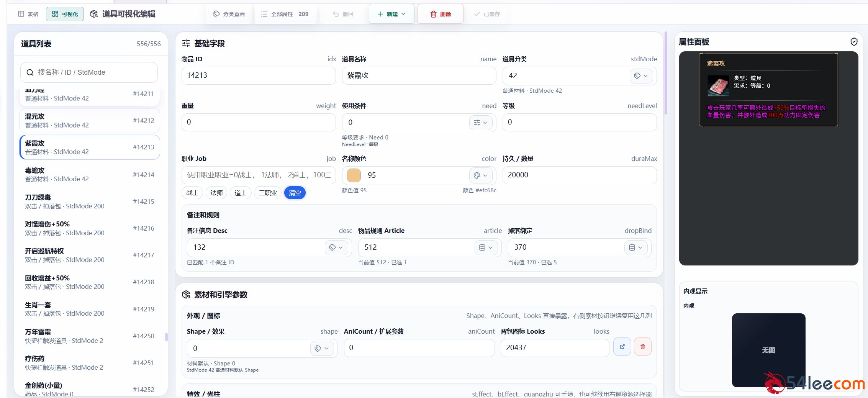Click the 紫霞攻 item thumbnail in preview
Image resolution: width=868 pixels, height=398 pixels.
[x=718, y=85]
